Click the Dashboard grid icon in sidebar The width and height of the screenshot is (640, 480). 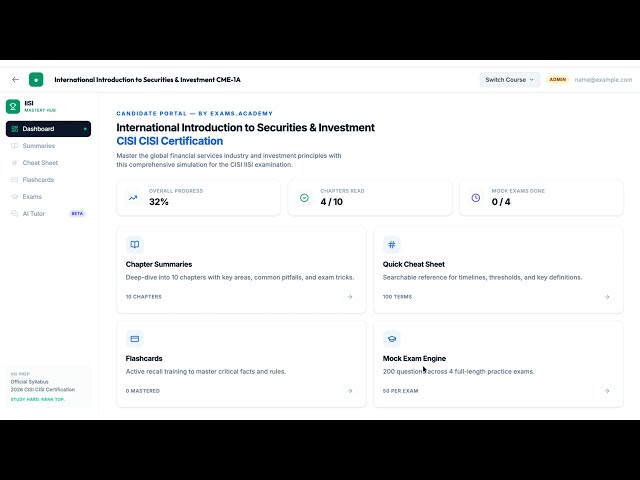tap(15, 129)
